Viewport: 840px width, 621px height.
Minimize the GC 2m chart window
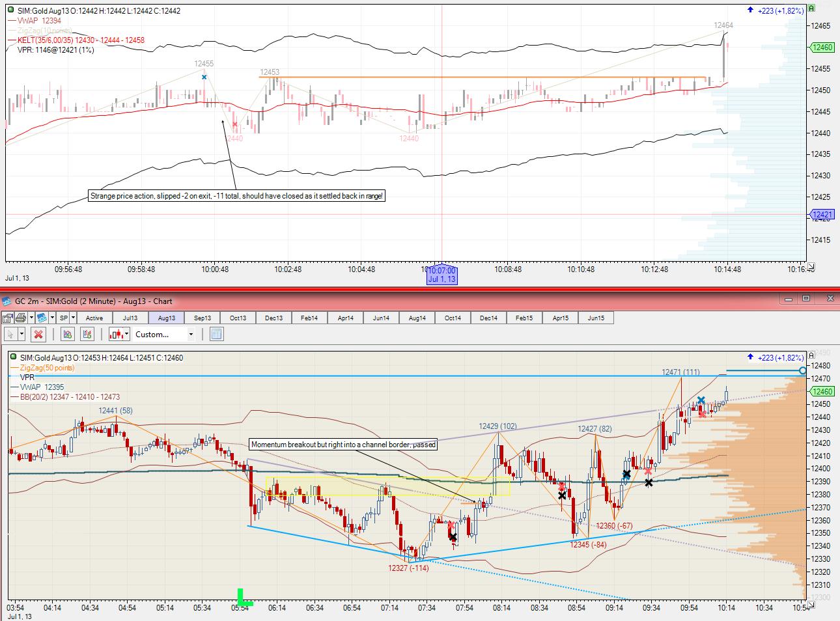[x=789, y=298]
